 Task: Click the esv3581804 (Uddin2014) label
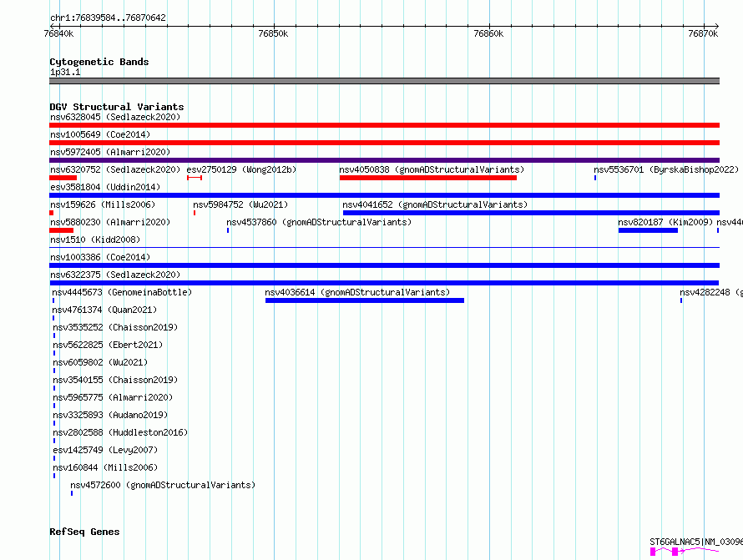(105, 187)
